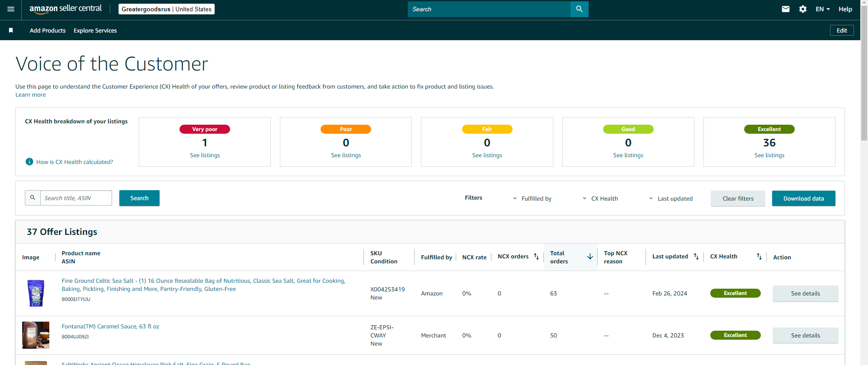Expand the Fulfilled by filter dropdown
868x365 pixels.
coord(532,198)
